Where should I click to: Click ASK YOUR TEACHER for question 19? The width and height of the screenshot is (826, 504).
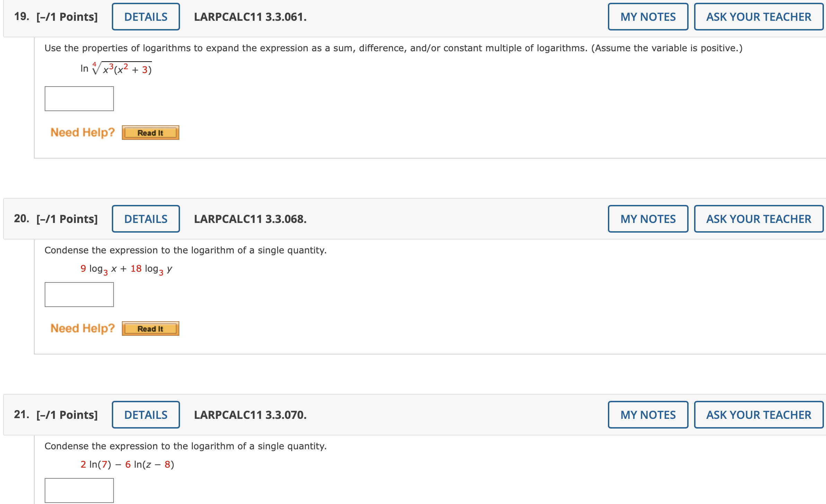(x=758, y=16)
